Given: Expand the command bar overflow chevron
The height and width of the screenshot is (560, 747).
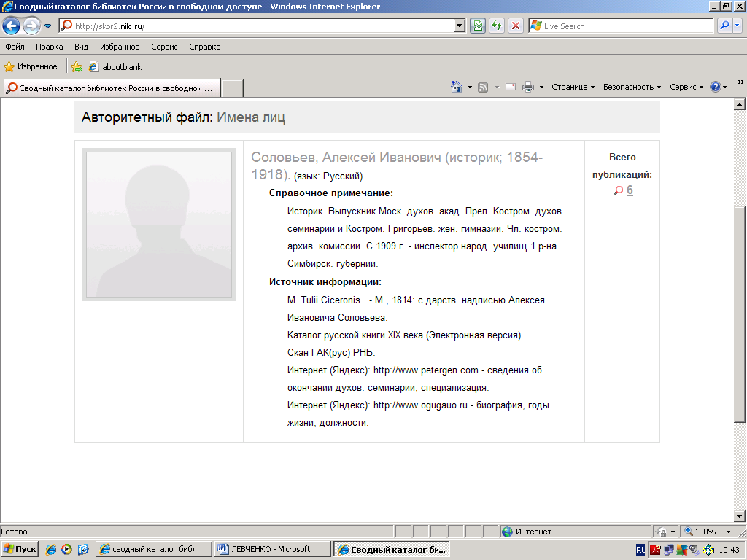Looking at the screenshot, I should [741, 82].
